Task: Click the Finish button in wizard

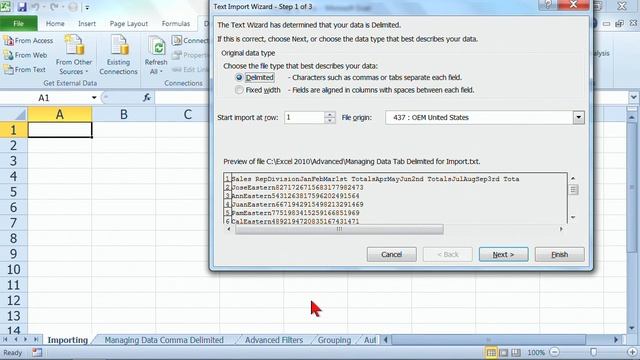Action: [x=560, y=254]
